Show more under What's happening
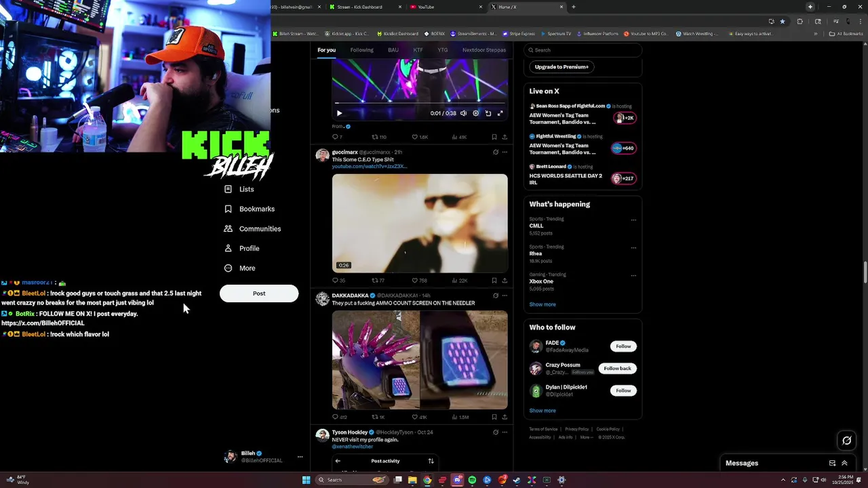The image size is (868, 488). pyautogui.click(x=542, y=304)
